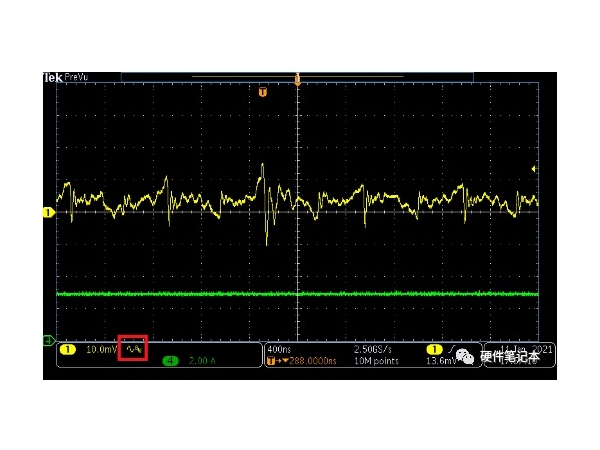Screen dimensions: 600x450
Task: Click the waveform record view bar at the top
Action: click(297, 77)
